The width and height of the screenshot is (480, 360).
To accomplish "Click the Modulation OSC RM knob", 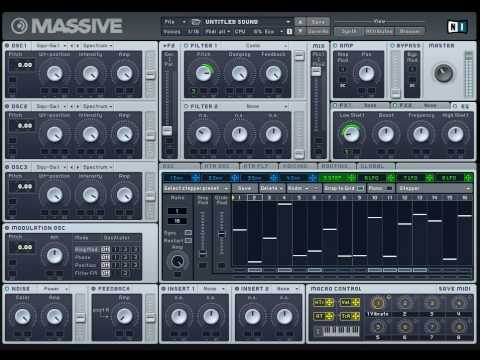I will click(54, 256).
